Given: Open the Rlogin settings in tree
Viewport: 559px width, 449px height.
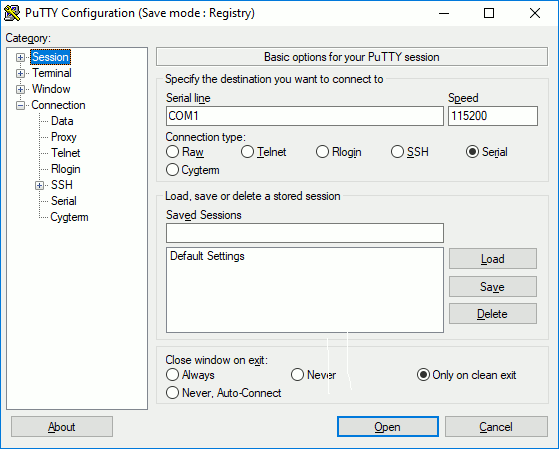Looking at the screenshot, I should (66, 169).
